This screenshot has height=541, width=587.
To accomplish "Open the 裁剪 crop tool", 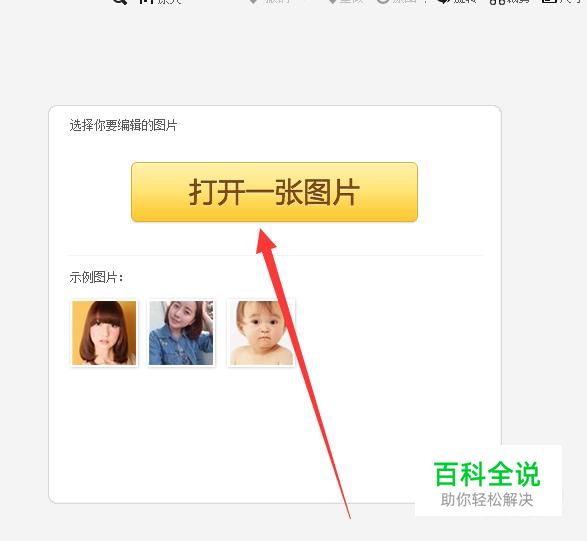I will [509, 1].
